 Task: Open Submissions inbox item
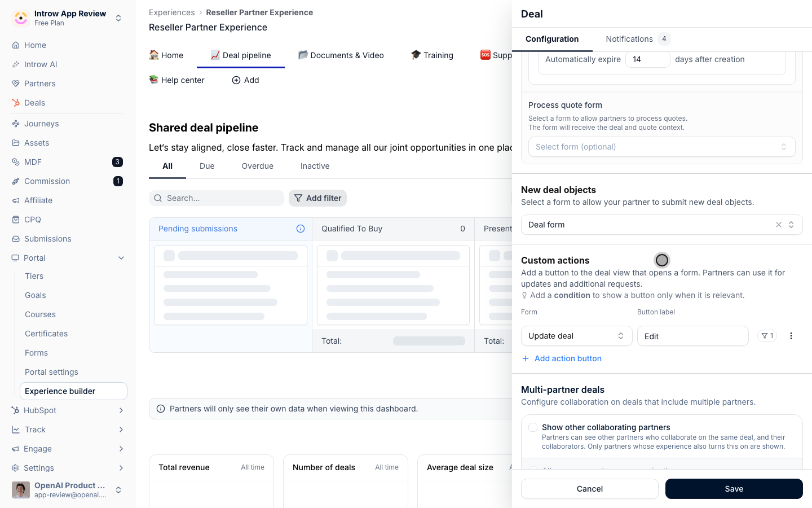47,239
